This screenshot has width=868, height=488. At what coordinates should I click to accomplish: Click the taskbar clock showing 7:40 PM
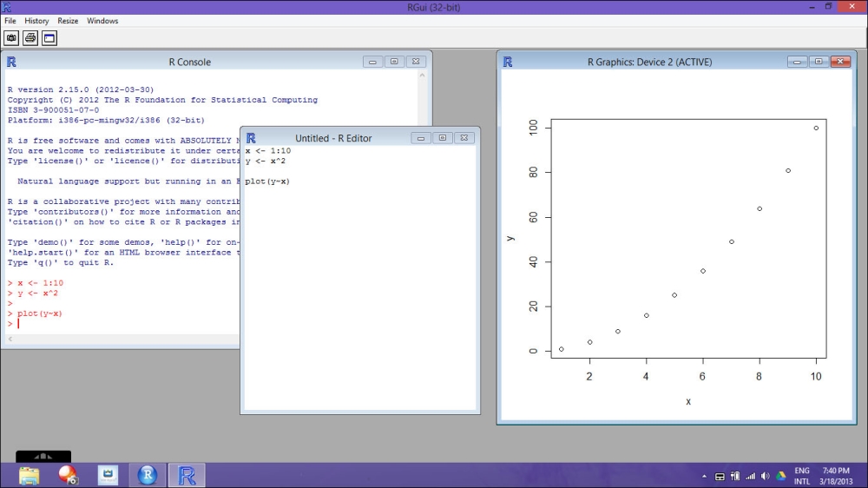pyautogui.click(x=836, y=476)
